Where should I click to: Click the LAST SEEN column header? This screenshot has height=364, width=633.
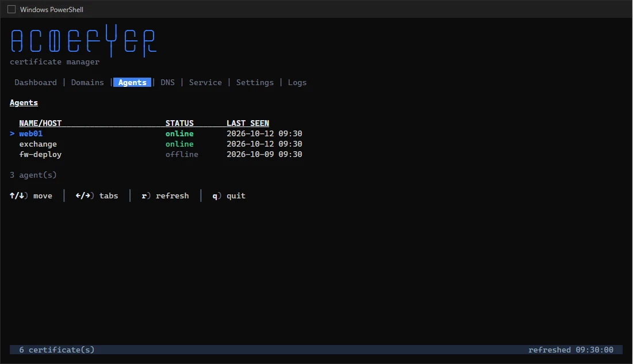pyautogui.click(x=247, y=123)
